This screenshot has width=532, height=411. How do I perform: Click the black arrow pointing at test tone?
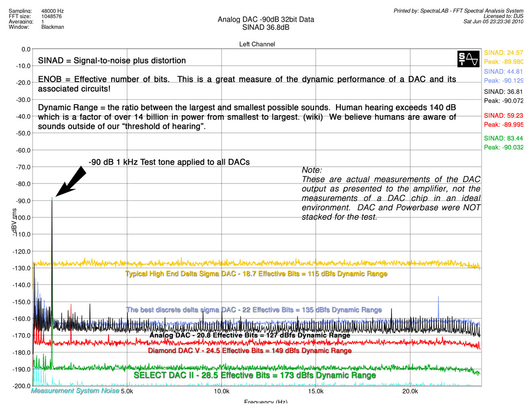tap(70, 180)
